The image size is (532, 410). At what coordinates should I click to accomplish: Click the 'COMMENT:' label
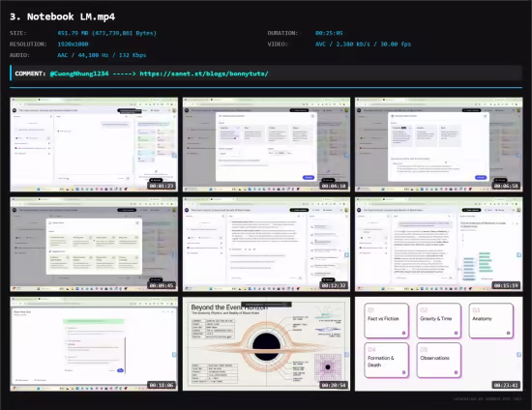point(30,73)
